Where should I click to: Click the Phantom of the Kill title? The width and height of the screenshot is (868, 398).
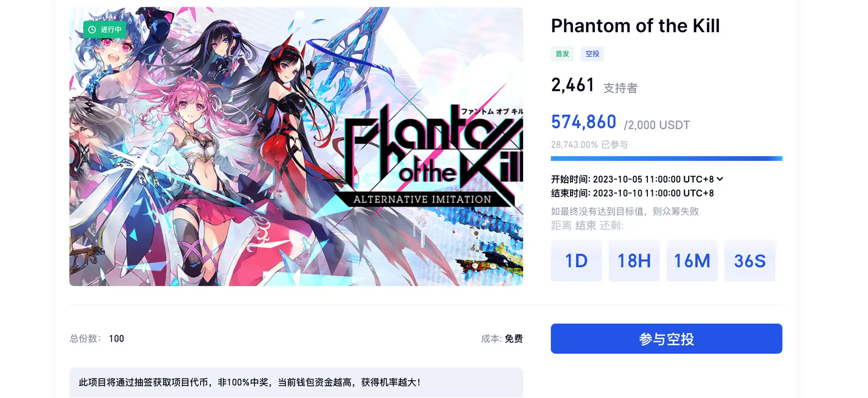point(635,26)
